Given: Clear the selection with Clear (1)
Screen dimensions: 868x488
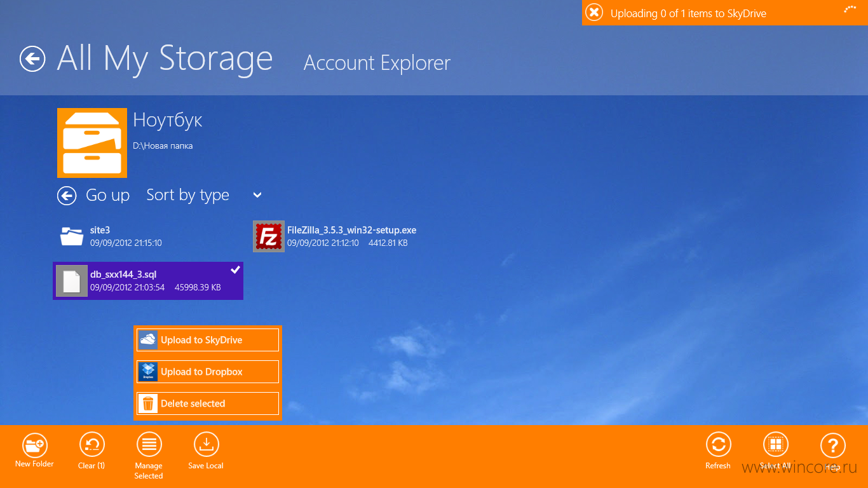Looking at the screenshot, I should pyautogui.click(x=92, y=450).
